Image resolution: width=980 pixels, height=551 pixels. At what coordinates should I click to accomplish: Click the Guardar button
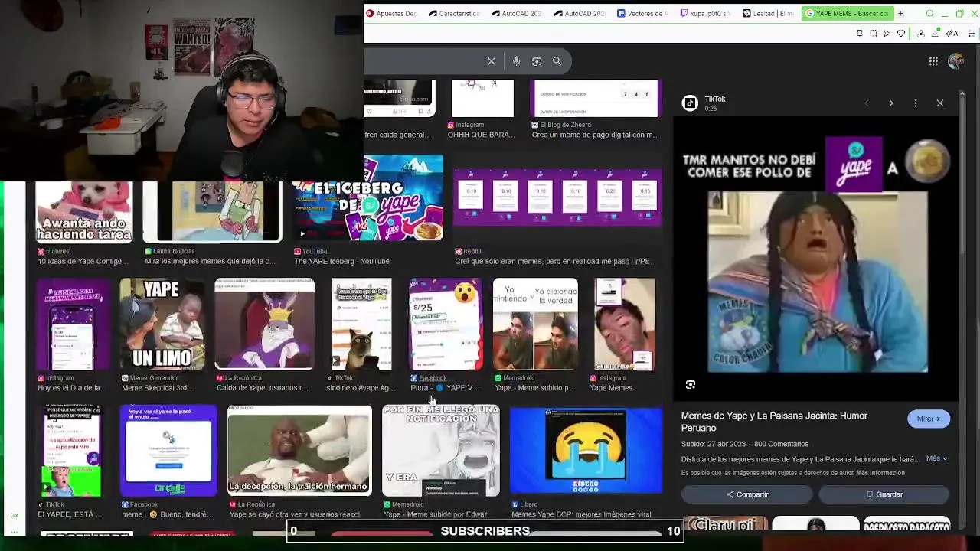[884, 494]
